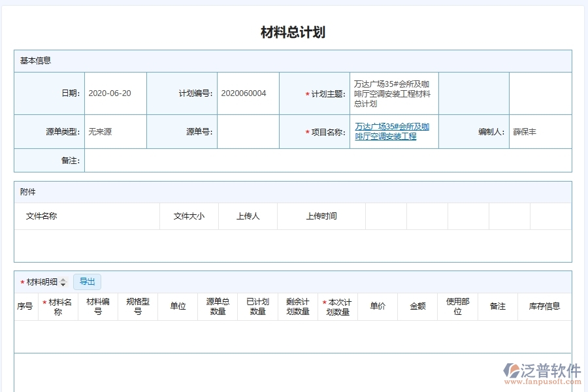
Task: Click the 规格型号 column header
Action: (x=137, y=306)
